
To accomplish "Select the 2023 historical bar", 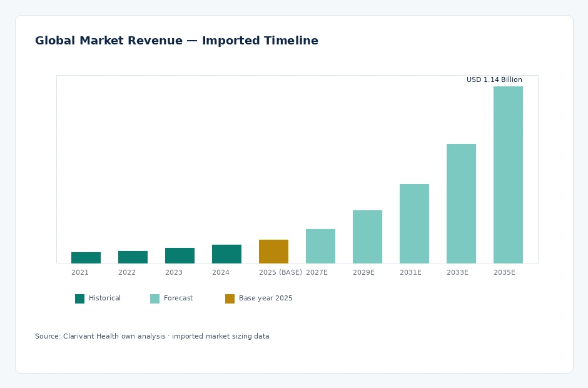I will (180, 255).
